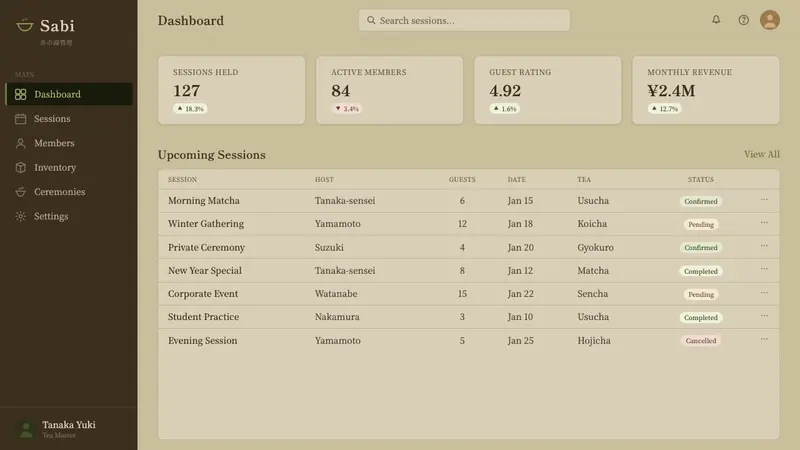Select the New Year Special session name

205,270
